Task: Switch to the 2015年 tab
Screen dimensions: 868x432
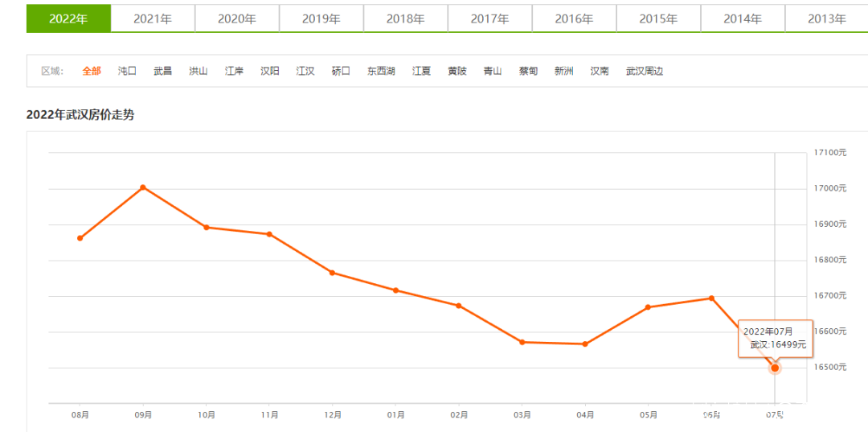Action: coord(658,19)
